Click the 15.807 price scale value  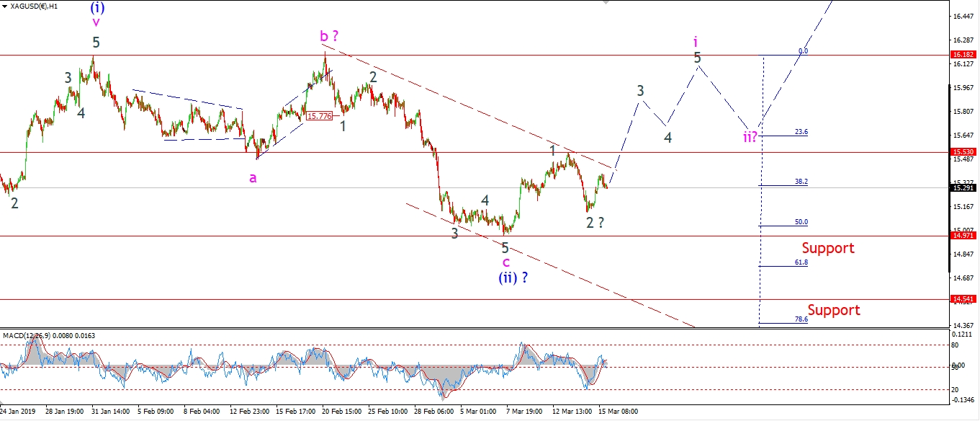coord(963,112)
